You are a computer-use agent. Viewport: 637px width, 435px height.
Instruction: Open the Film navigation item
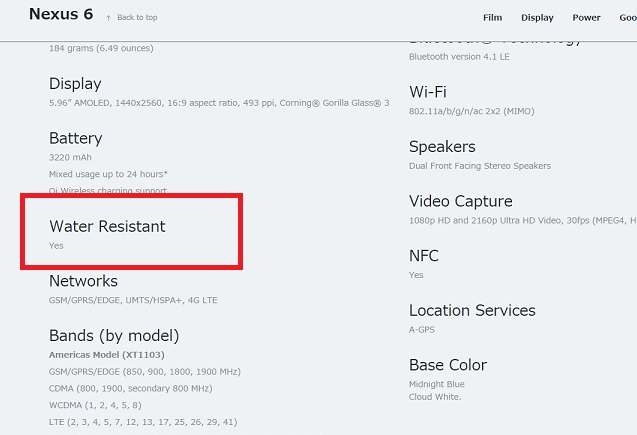492,17
